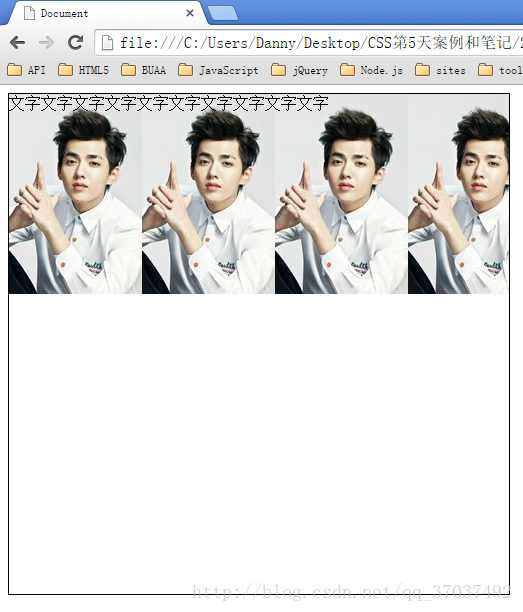Click the page icon in the address bar

coord(107,43)
